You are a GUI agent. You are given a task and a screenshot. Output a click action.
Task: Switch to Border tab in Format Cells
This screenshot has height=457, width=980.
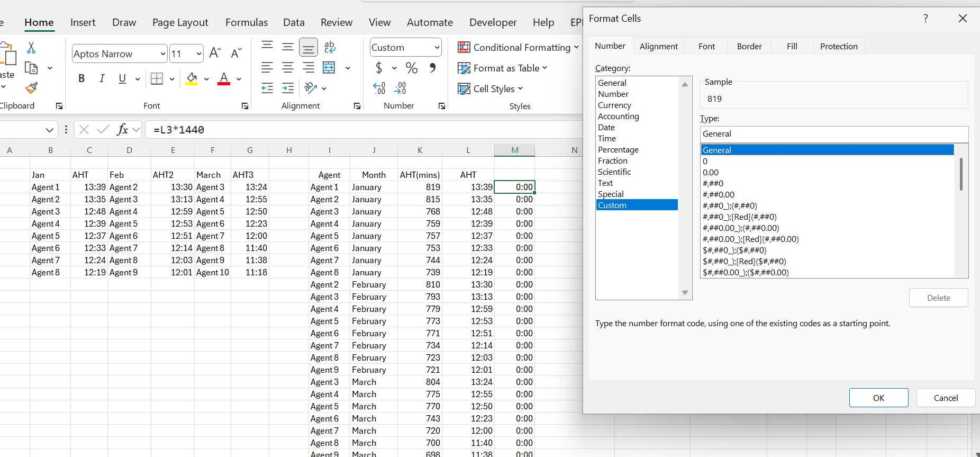[x=749, y=46]
